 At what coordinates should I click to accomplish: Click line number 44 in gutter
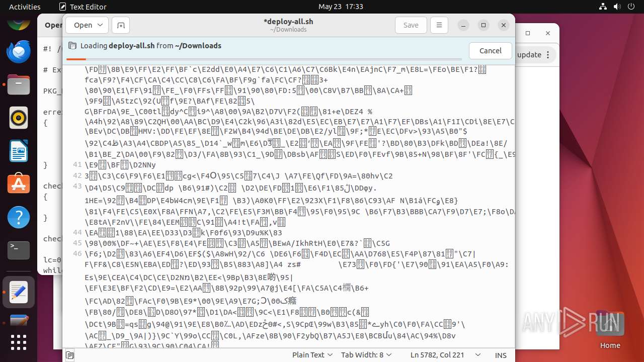tap(77, 232)
